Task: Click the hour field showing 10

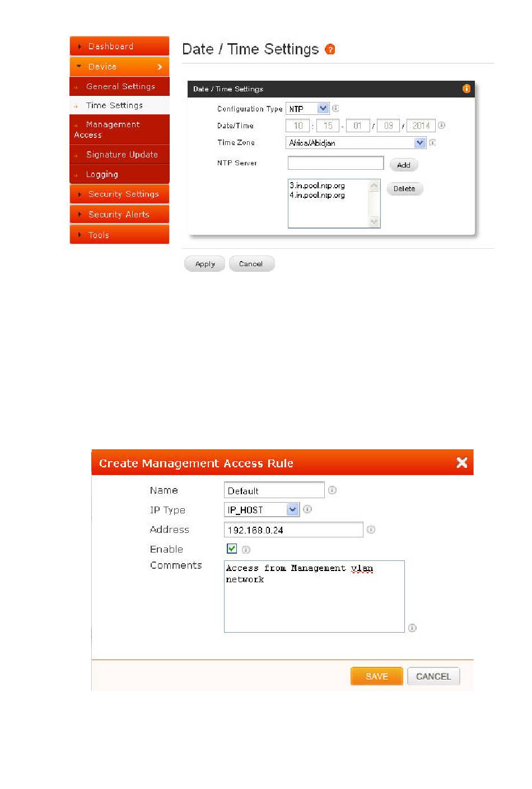Action: [x=298, y=126]
